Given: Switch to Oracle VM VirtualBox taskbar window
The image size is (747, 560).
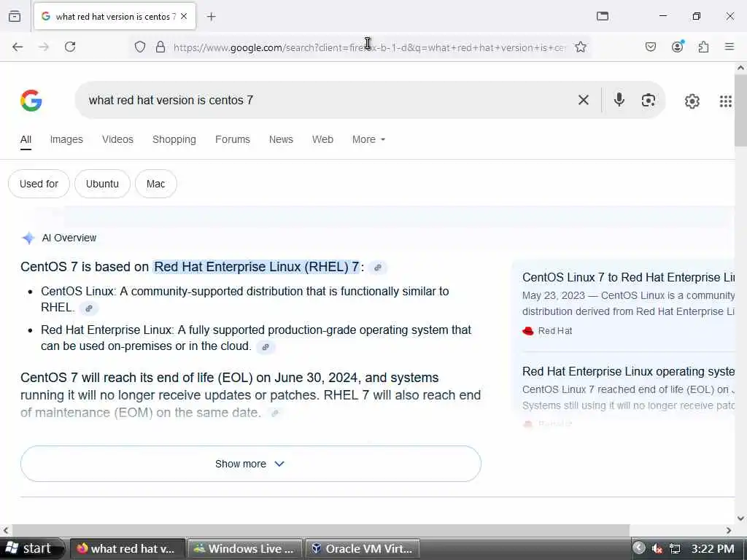Looking at the screenshot, I should click(x=362, y=548).
